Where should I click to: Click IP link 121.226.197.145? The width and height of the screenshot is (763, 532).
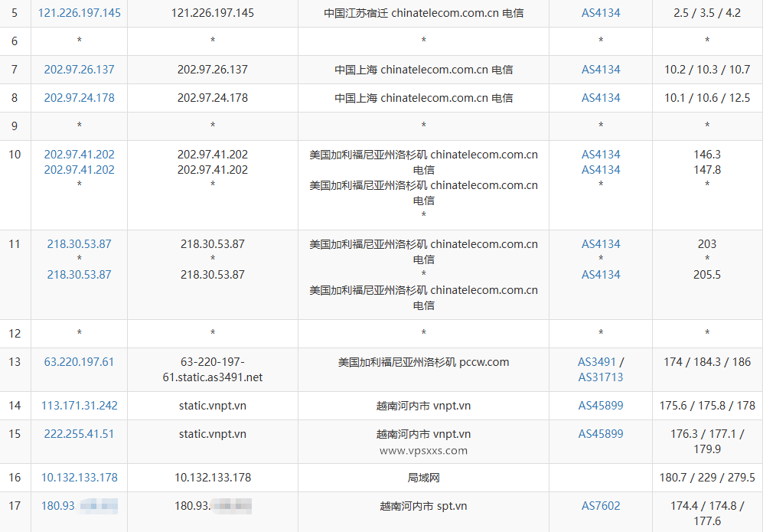point(79,12)
